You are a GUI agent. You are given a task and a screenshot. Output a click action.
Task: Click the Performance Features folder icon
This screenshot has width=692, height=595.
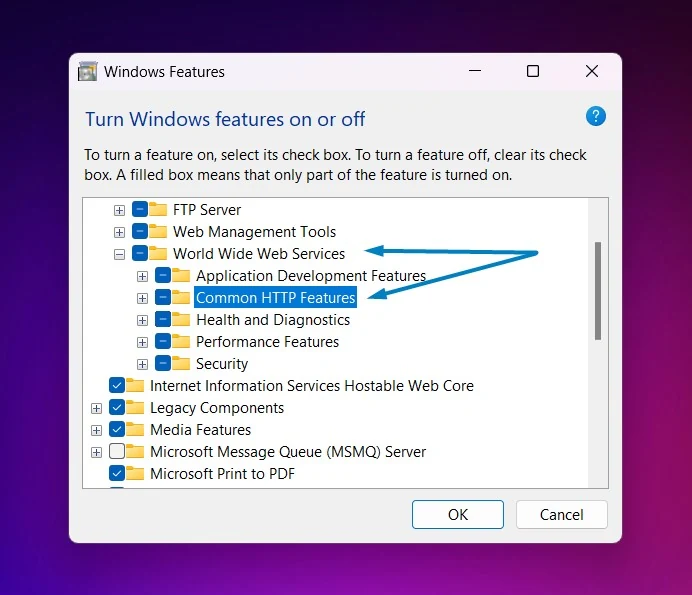point(181,341)
